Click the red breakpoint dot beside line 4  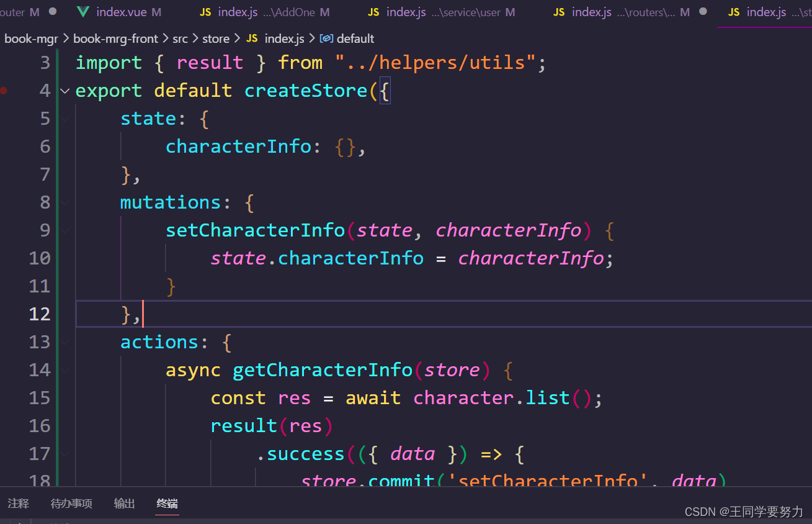click(x=4, y=91)
